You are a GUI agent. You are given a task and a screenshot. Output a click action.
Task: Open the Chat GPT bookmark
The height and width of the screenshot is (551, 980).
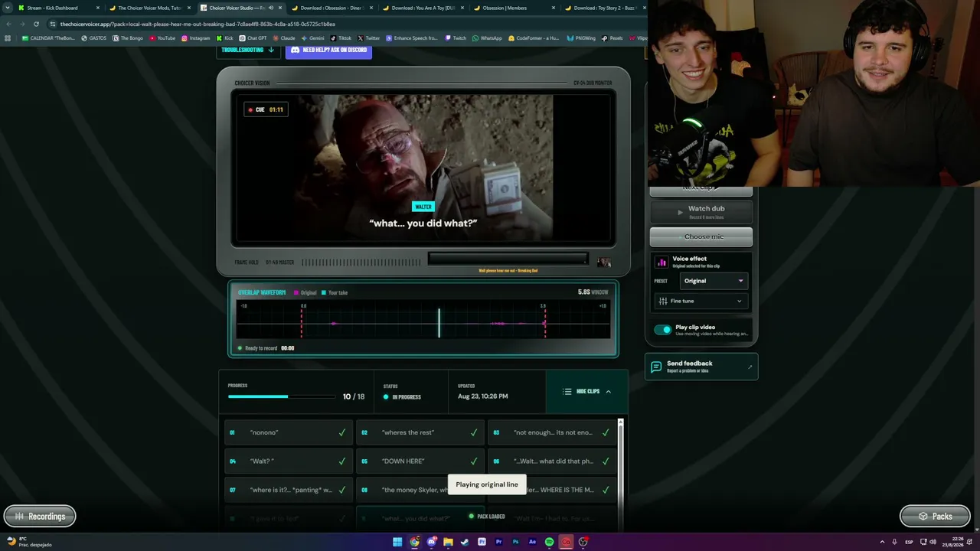pos(253,38)
